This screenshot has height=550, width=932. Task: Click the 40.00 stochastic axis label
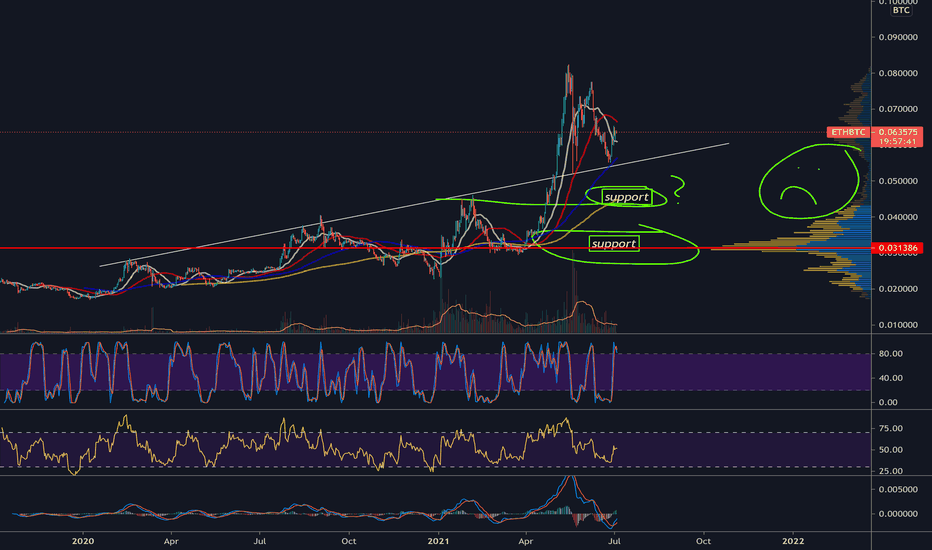(x=890, y=378)
